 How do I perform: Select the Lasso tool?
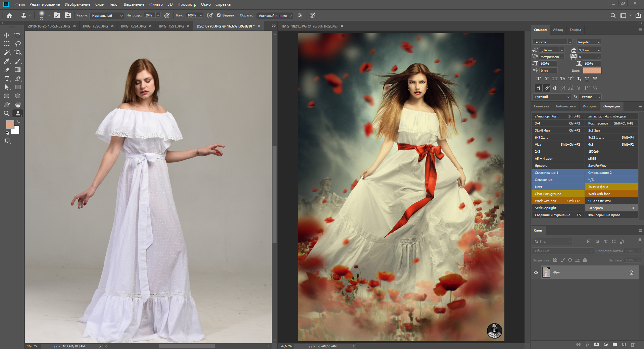(x=18, y=44)
